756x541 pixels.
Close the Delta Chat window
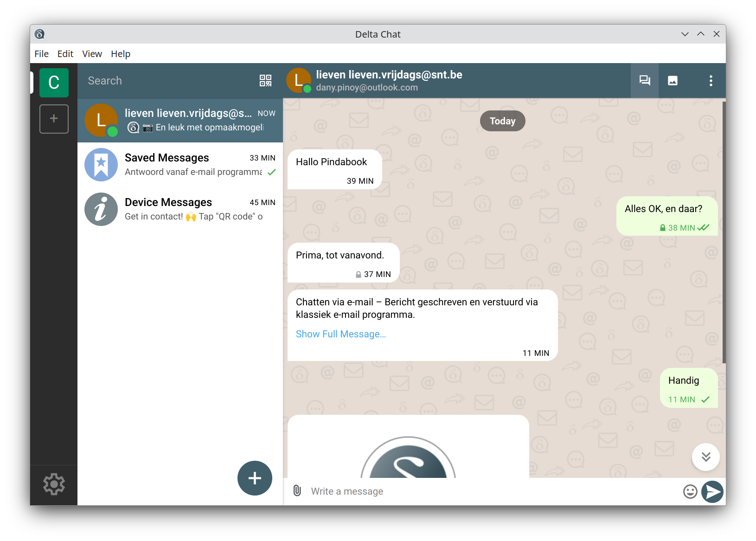pyautogui.click(x=716, y=34)
